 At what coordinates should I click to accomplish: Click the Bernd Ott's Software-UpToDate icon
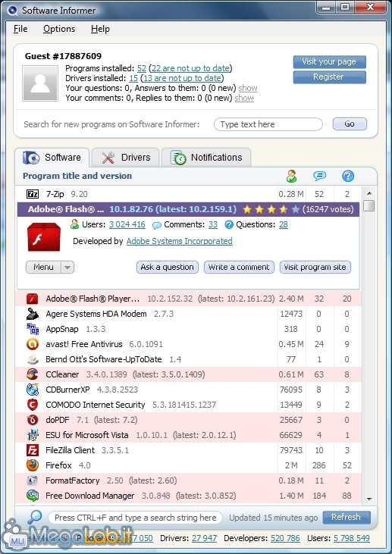[x=33, y=359]
